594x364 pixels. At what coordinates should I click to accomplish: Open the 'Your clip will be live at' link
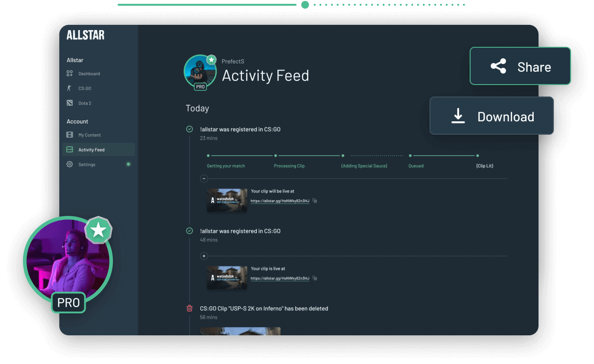pyautogui.click(x=280, y=201)
